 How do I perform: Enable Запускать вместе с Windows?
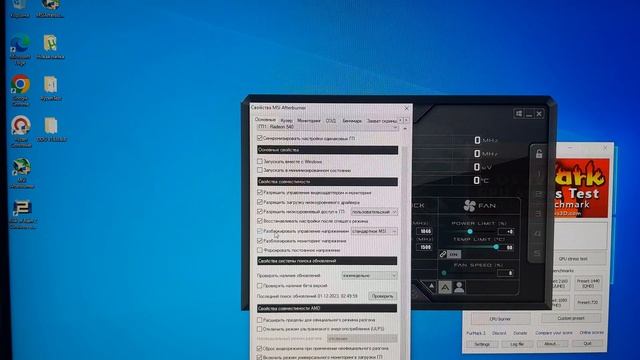(x=260, y=162)
